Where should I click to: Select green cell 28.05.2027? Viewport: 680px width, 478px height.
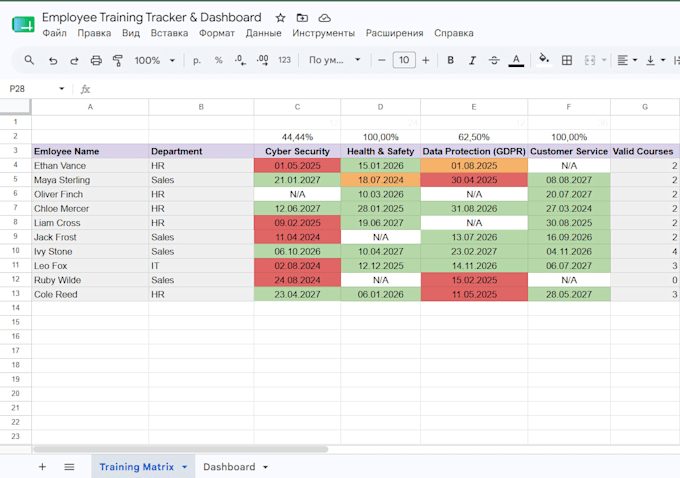pos(569,295)
